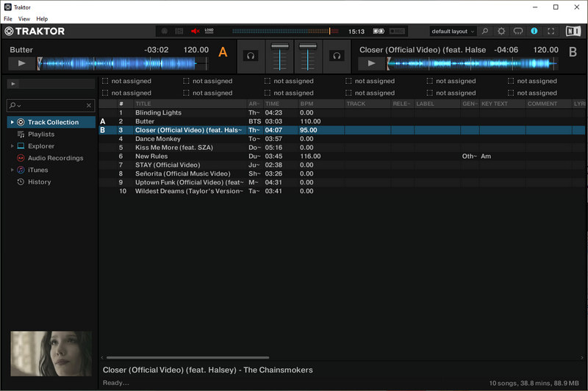Select the track 'Kiss Me More (feat. SZA)'

(x=341, y=147)
